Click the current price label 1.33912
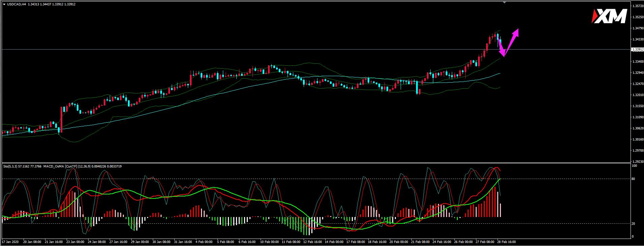 click(x=637, y=50)
